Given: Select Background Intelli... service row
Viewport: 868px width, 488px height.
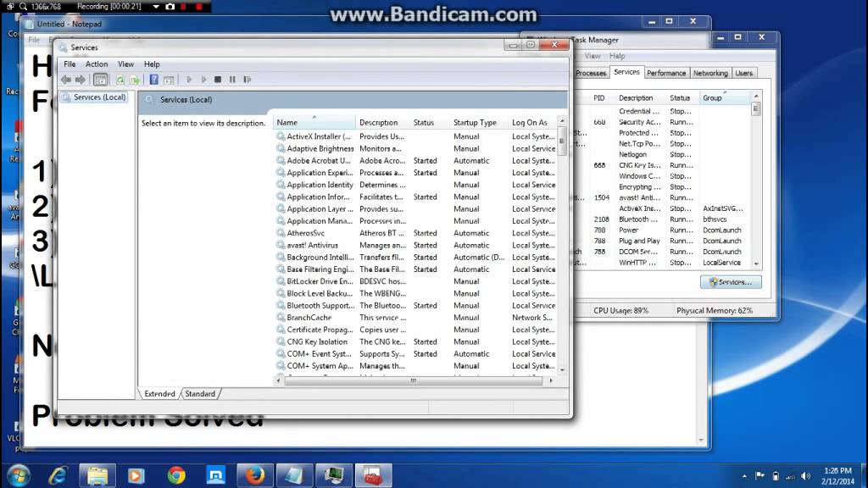Looking at the screenshot, I should (415, 258).
